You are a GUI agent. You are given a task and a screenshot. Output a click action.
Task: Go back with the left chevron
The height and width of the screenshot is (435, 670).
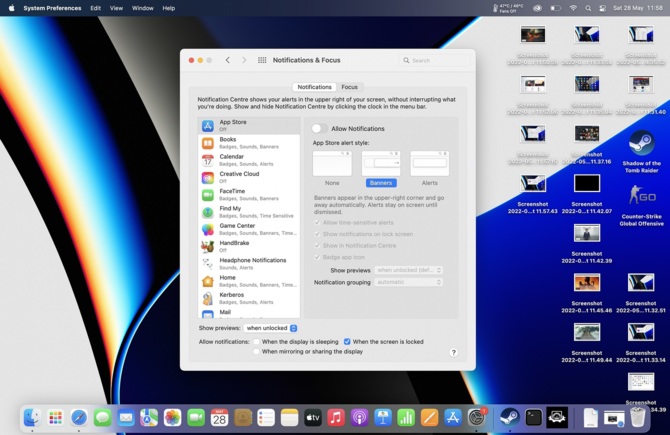[x=228, y=60]
